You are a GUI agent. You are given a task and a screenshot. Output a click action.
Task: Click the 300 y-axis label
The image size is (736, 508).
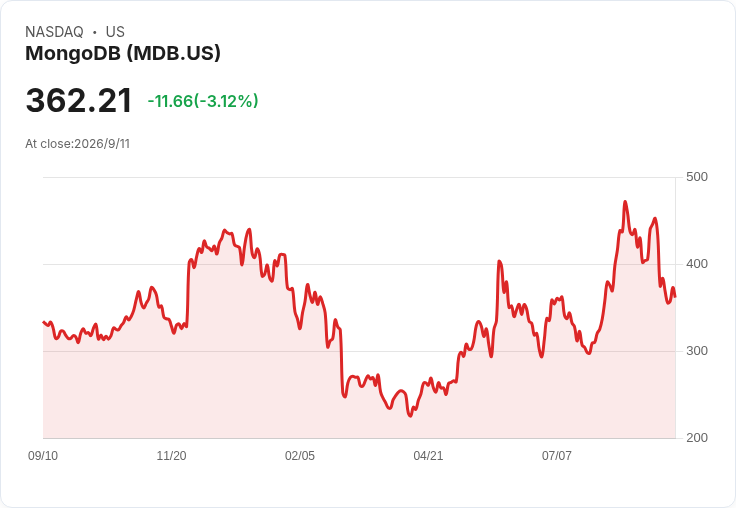pyautogui.click(x=697, y=351)
